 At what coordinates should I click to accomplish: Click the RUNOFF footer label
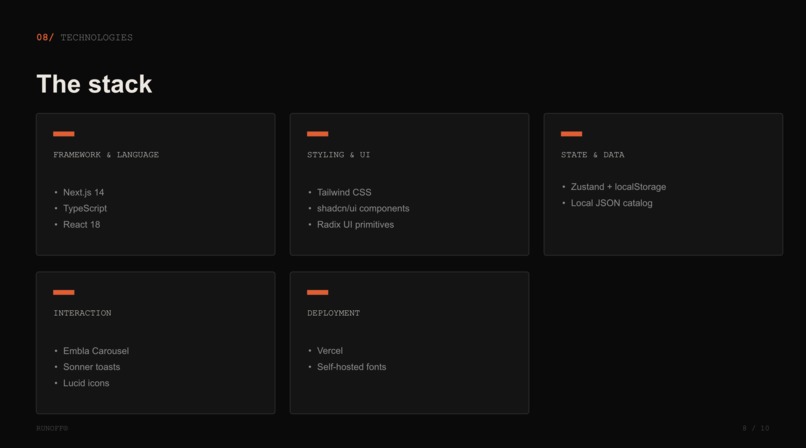click(x=52, y=428)
